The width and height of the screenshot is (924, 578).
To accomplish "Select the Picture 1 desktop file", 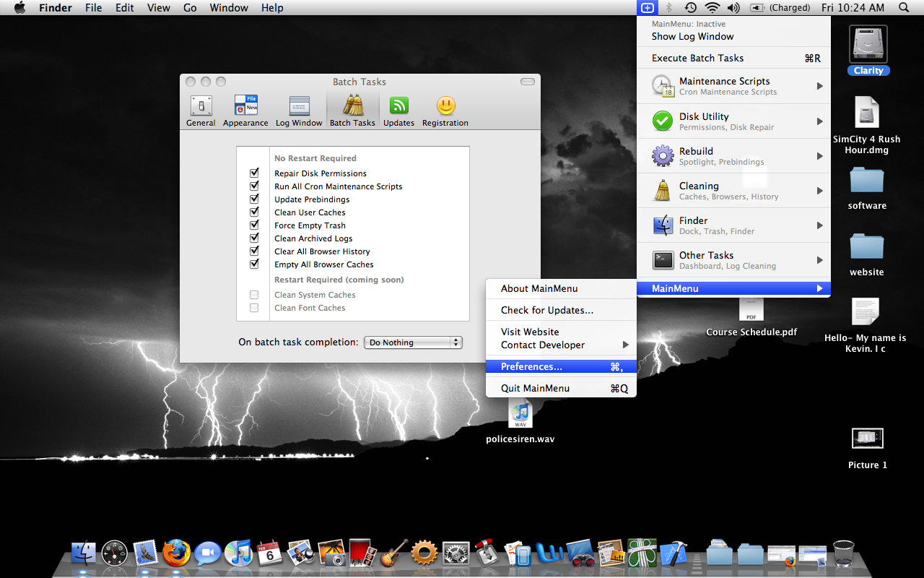I will pos(868,439).
